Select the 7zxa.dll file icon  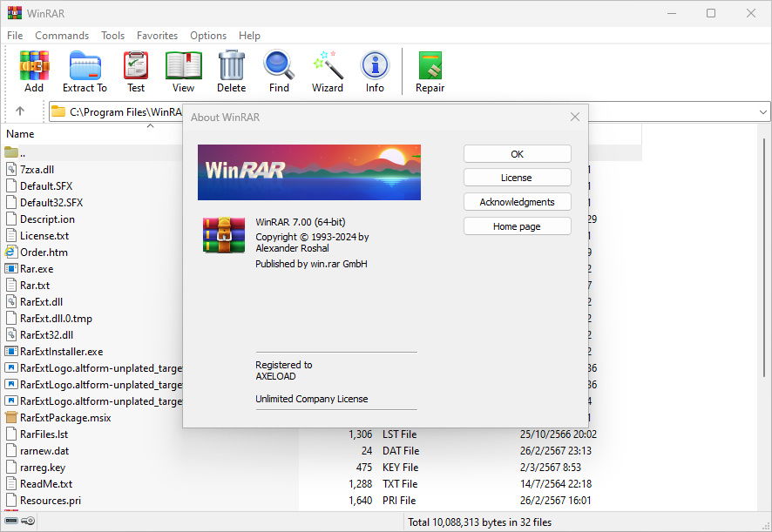10,169
